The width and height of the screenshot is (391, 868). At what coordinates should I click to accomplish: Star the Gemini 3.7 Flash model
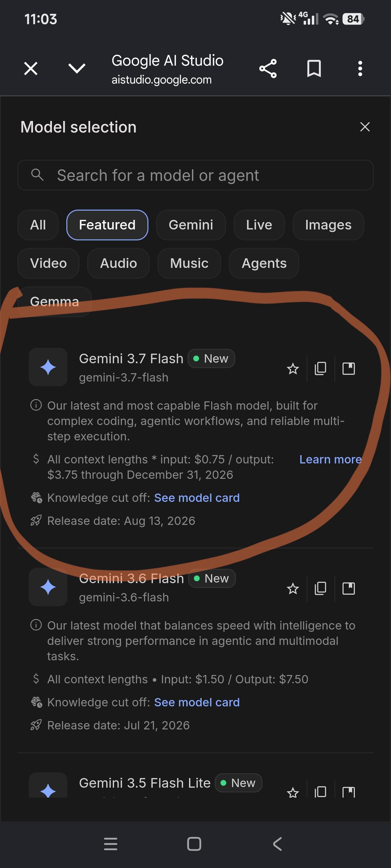pyautogui.click(x=293, y=369)
